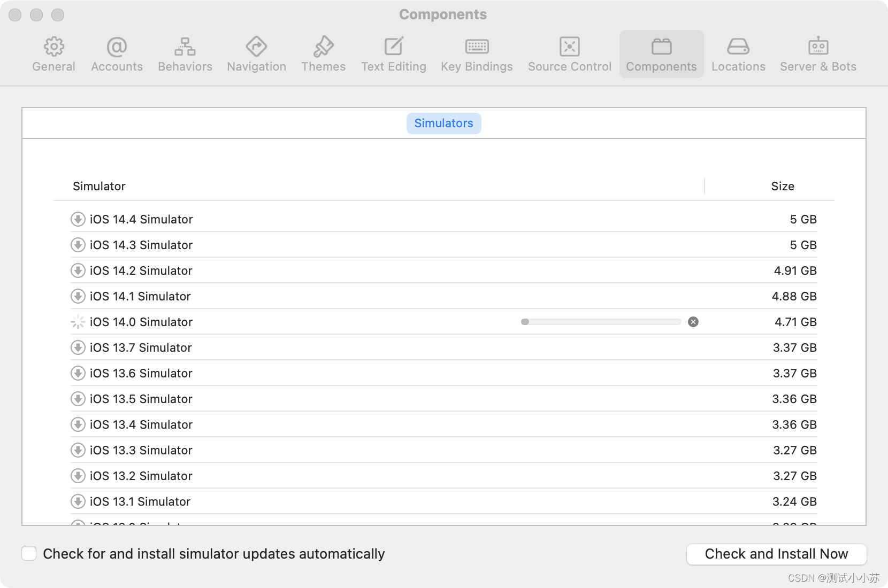Click the Simulator column header
The height and width of the screenshot is (588, 888).
click(x=99, y=186)
